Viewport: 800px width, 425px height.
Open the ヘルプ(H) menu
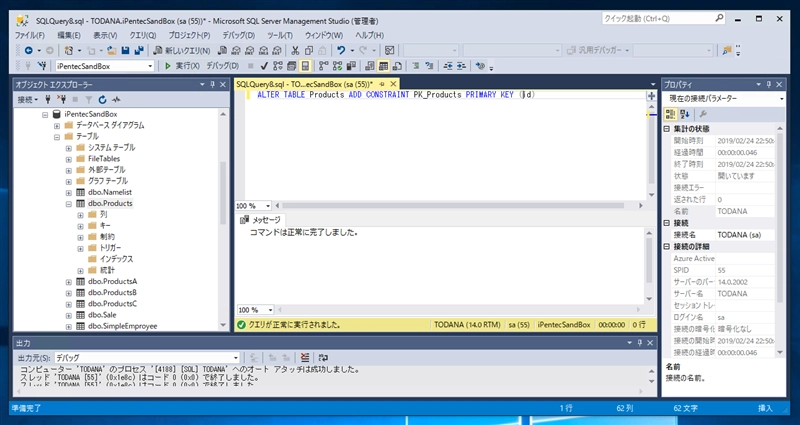[369, 35]
